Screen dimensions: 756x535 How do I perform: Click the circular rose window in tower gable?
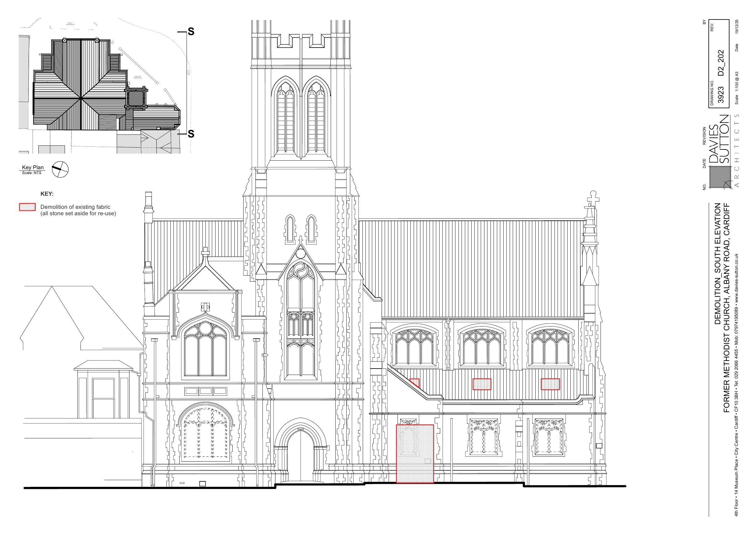tap(301, 254)
